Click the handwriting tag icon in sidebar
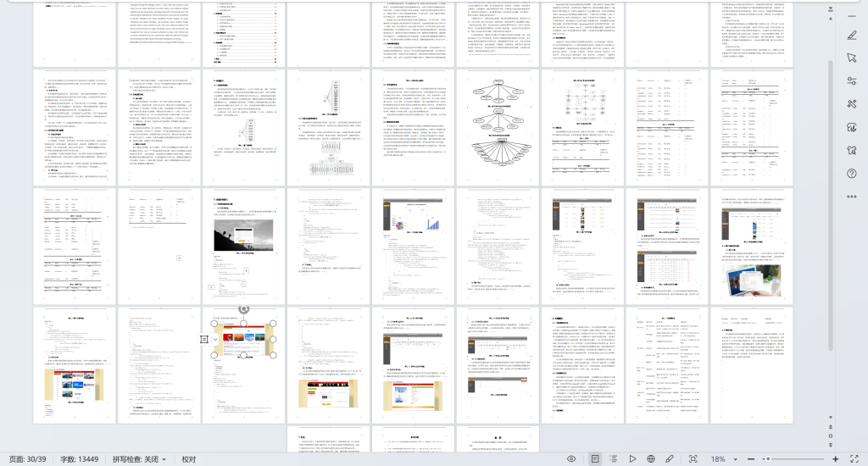The height and width of the screenshot is (466, 868). point(851,127)
